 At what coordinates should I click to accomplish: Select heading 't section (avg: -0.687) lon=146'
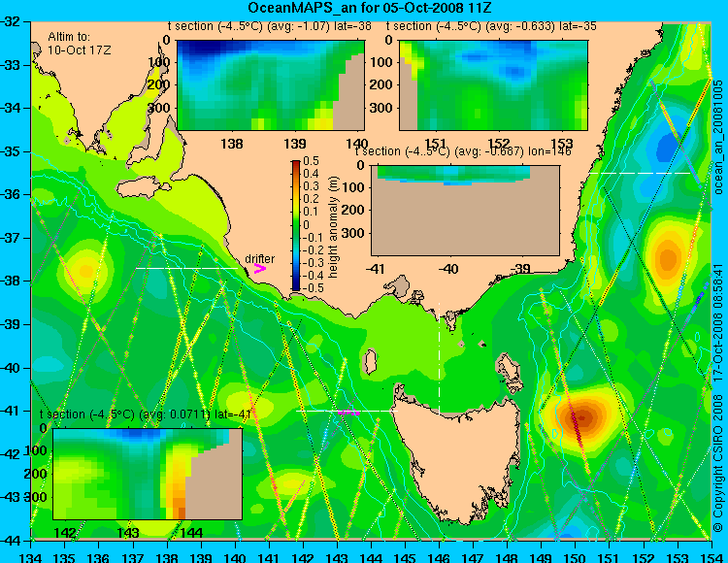[x=463, y=151]
